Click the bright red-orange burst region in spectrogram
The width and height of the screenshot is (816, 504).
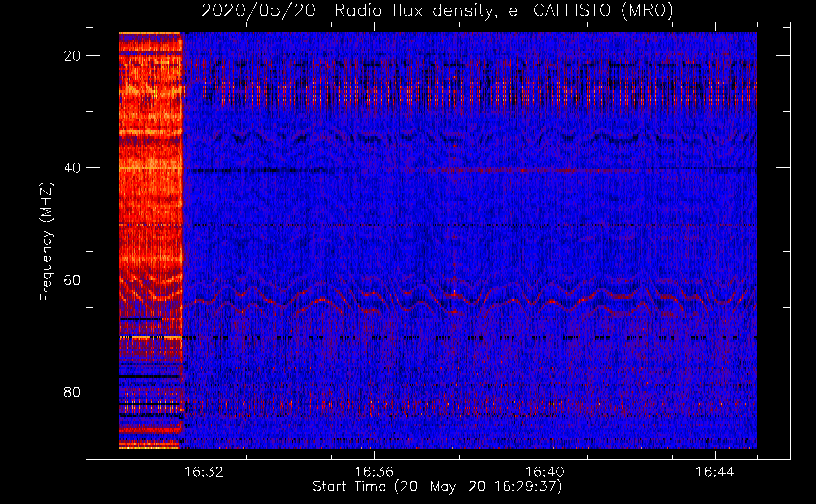coord(150,240)
